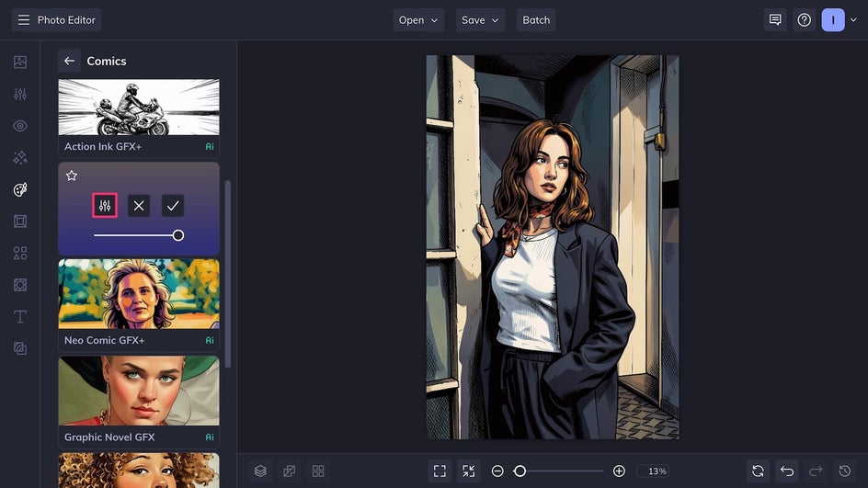The height and width of the screenshot is (488, 868).
Task: Zoom in with the plus icon
Action: tap(619, 471)
